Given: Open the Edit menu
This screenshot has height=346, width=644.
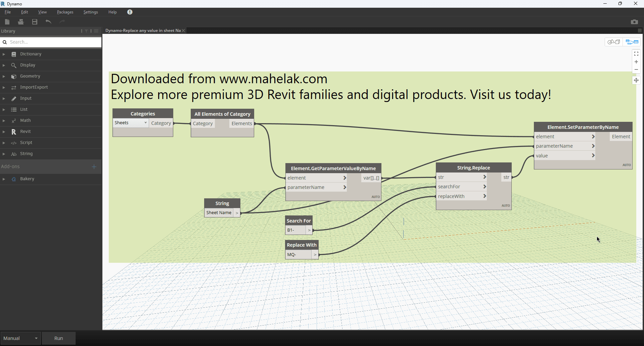Looking at the screenshot, I should tap(25, 12).
